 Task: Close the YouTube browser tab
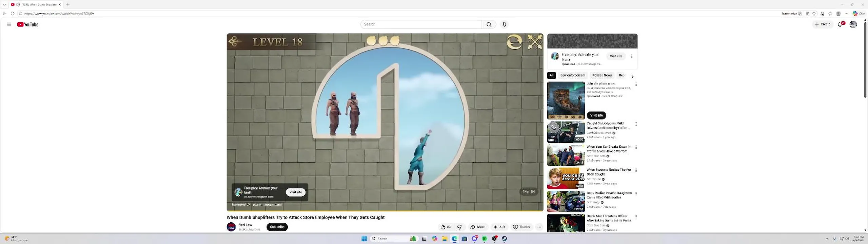[60, 4]
